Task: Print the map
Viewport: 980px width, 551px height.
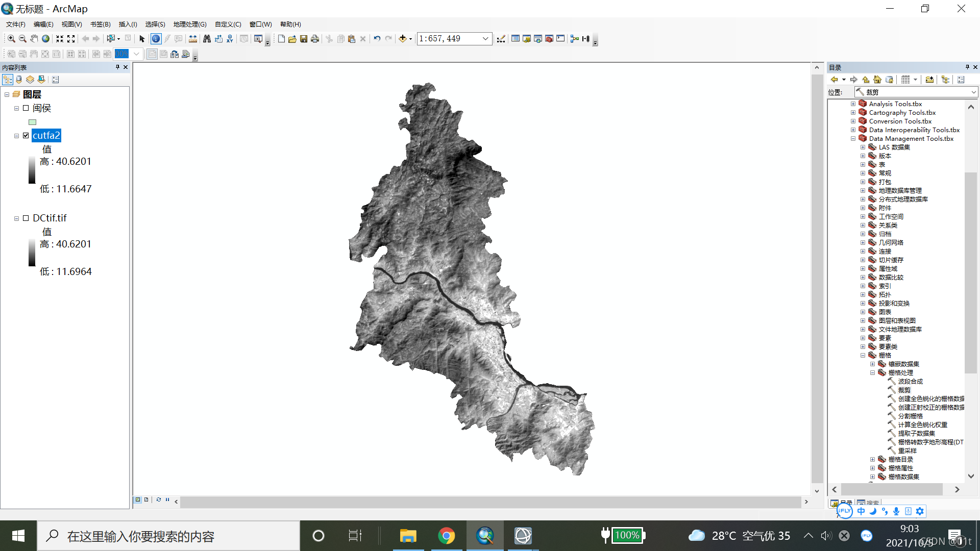Action: pos(315,39)
